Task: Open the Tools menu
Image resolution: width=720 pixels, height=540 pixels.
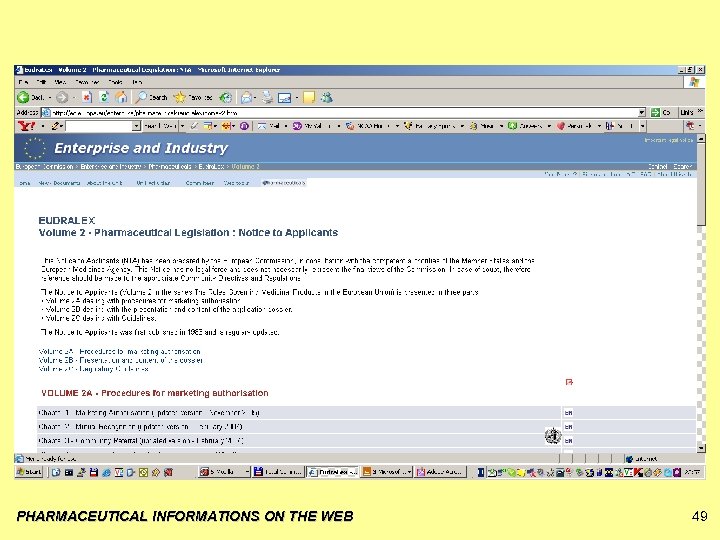Action: pos(115,82)
